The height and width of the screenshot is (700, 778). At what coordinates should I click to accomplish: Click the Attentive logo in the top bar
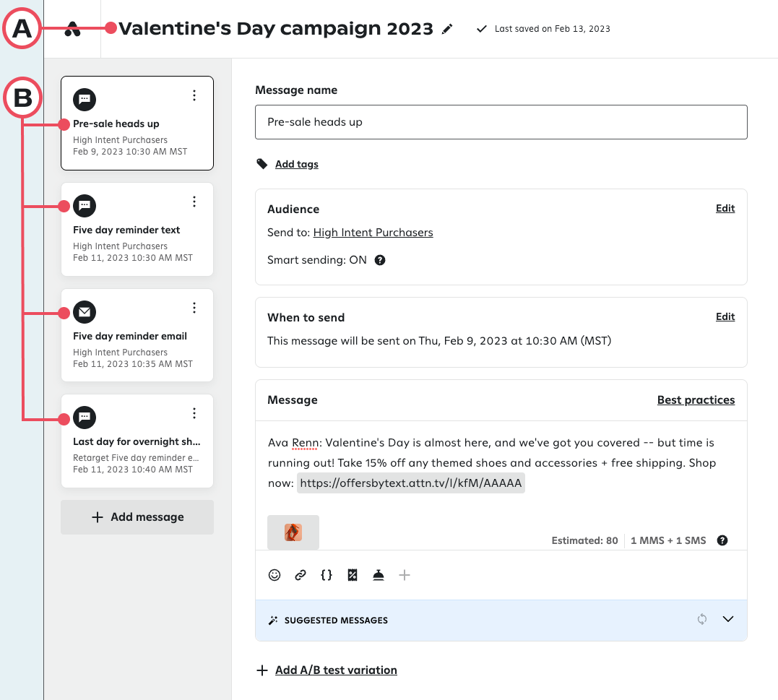(72, 29)
